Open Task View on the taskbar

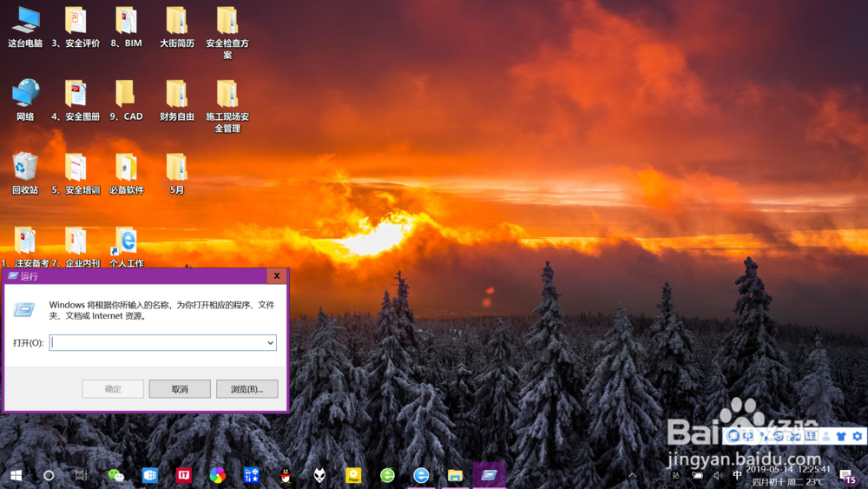pos(82,475)
